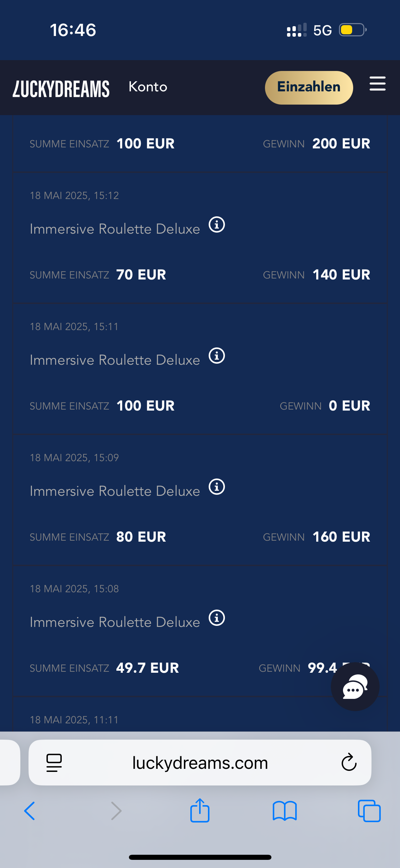
Task: Select the 15:11 Immersive Roulette Deluxe entry
Action: [115, 360]
